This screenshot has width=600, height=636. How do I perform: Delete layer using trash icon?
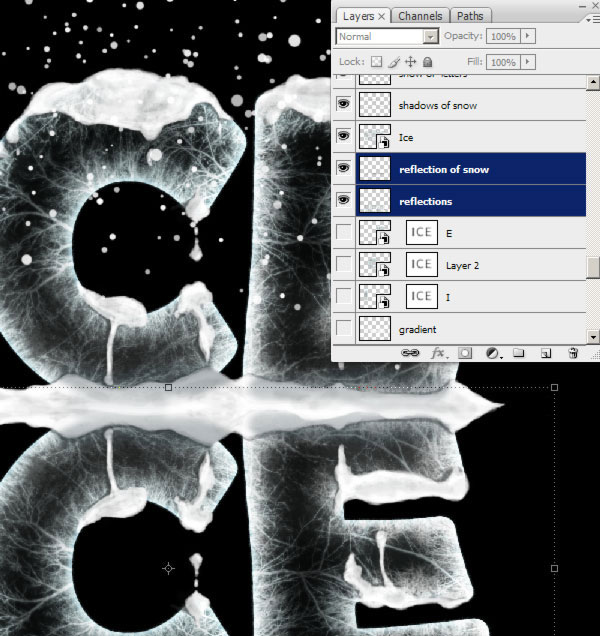573,353
